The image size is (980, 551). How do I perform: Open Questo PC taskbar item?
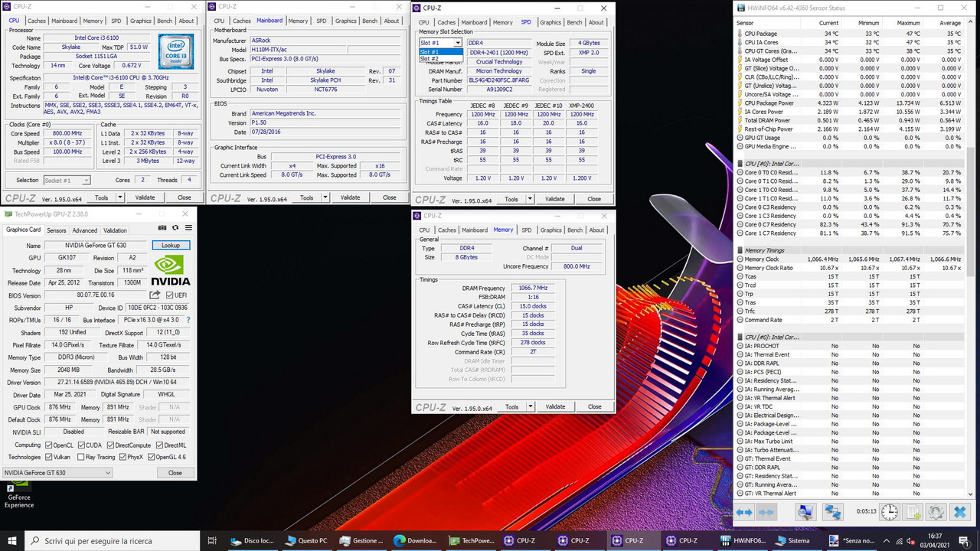305,540
